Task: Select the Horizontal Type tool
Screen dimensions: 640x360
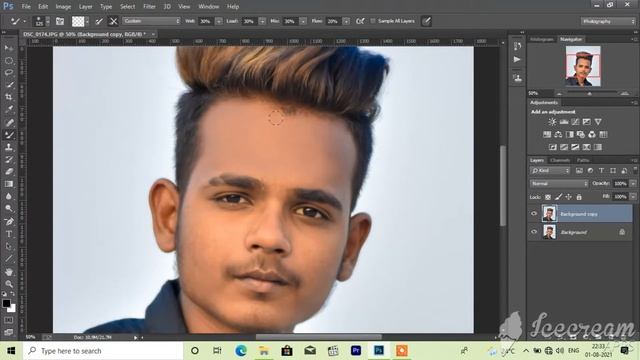Action: tap(9, 234)
